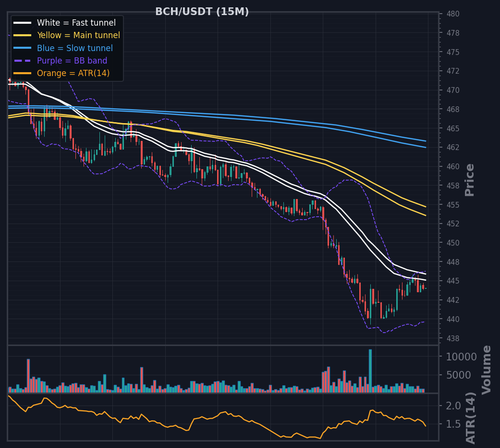Click the 472 price axis label
500x448 pixels.
click(453, 71)
